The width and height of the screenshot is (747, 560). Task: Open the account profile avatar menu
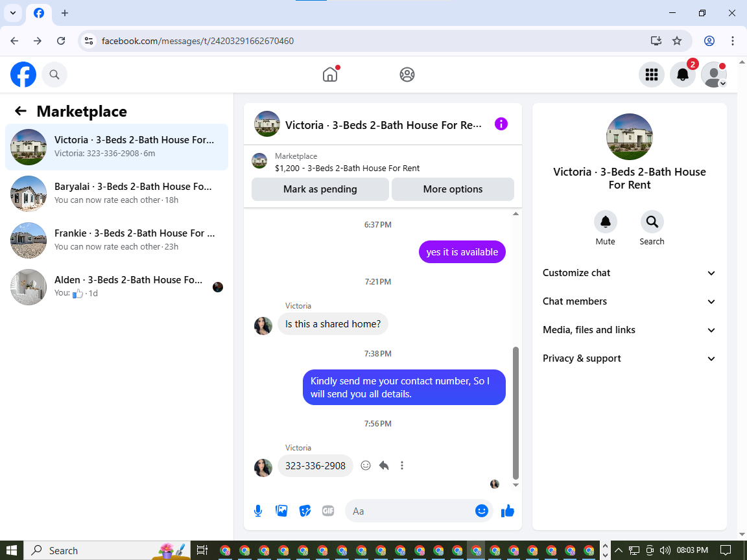(714, 75)
